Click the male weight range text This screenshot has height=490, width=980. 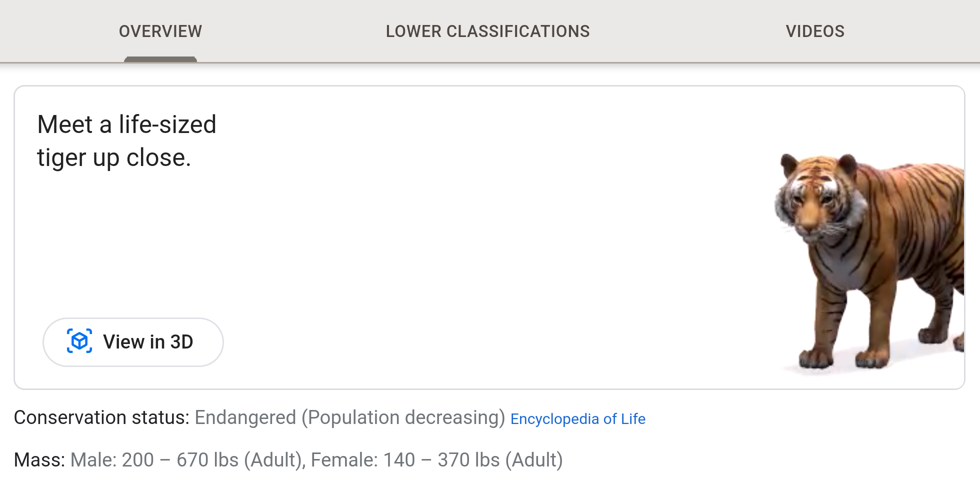[187, 460]
